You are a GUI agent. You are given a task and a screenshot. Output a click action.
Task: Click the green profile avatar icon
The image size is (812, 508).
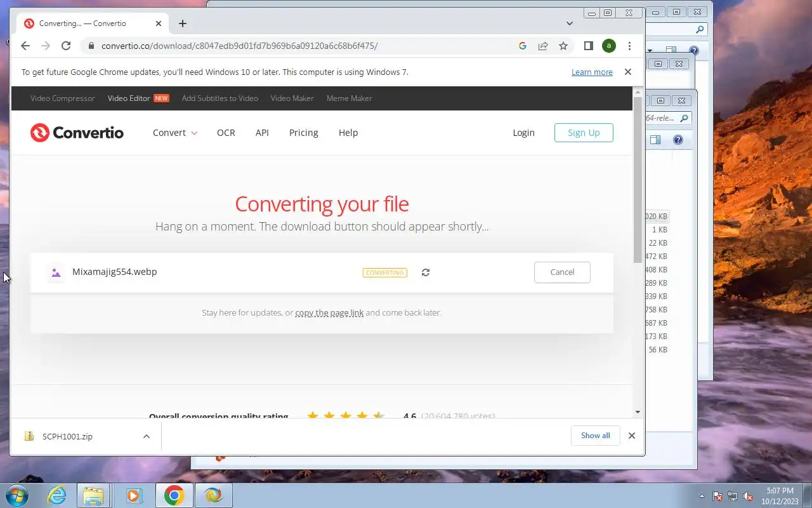(608, 46)
